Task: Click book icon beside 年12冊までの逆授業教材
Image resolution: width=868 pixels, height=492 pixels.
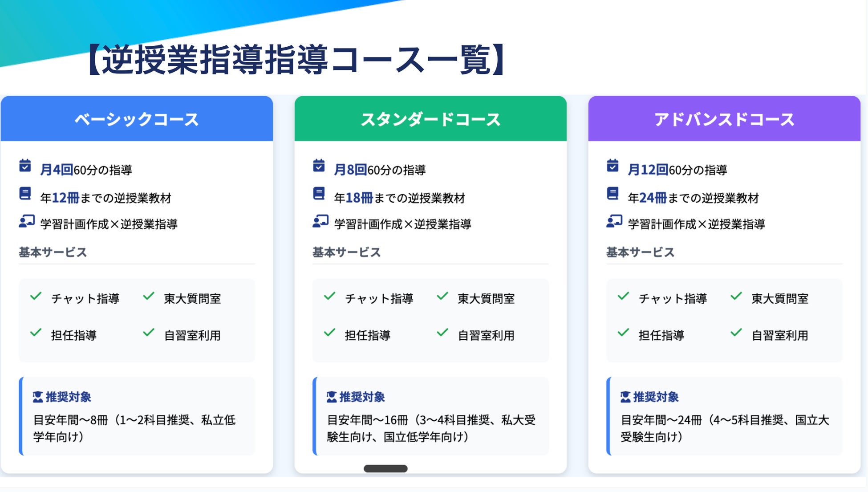Action: pyautogui.click(x=25, y=194)
